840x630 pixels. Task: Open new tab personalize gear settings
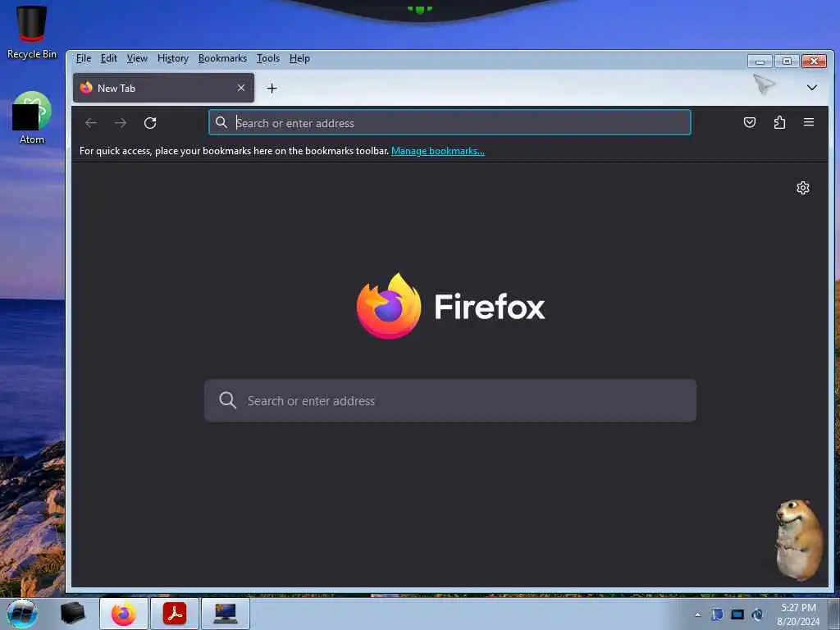pyautogui.click(x=802, y=188)
